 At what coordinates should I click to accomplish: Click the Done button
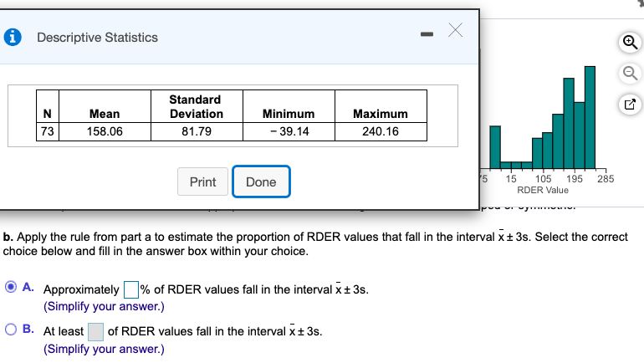261,181
